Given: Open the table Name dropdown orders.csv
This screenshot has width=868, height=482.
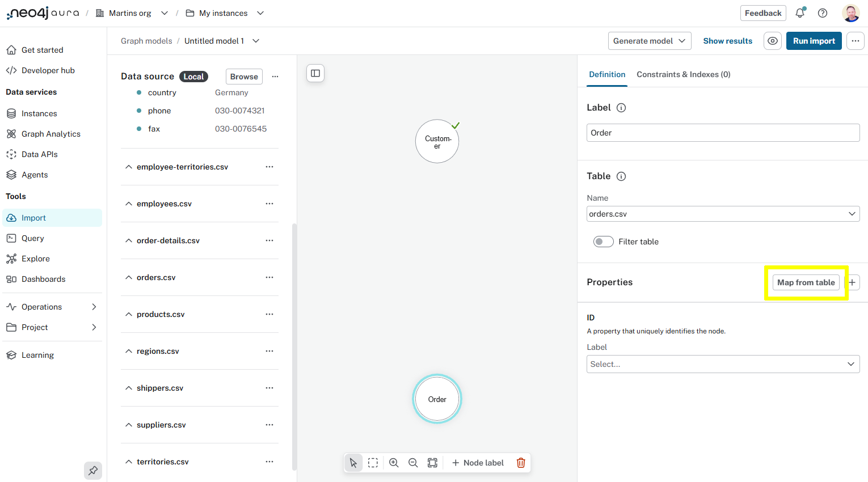Looking at the screenshot, I should click(723, 214).
